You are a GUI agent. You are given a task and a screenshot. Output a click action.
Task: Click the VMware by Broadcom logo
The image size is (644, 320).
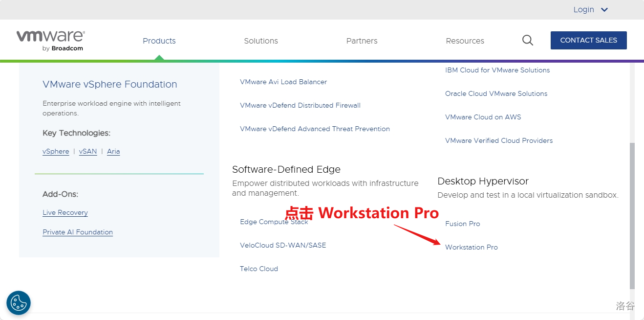pos(50,41)
